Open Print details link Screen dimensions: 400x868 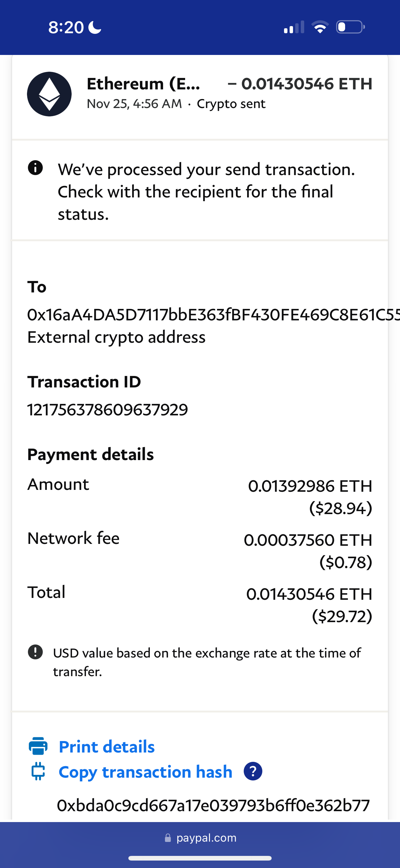107,746
